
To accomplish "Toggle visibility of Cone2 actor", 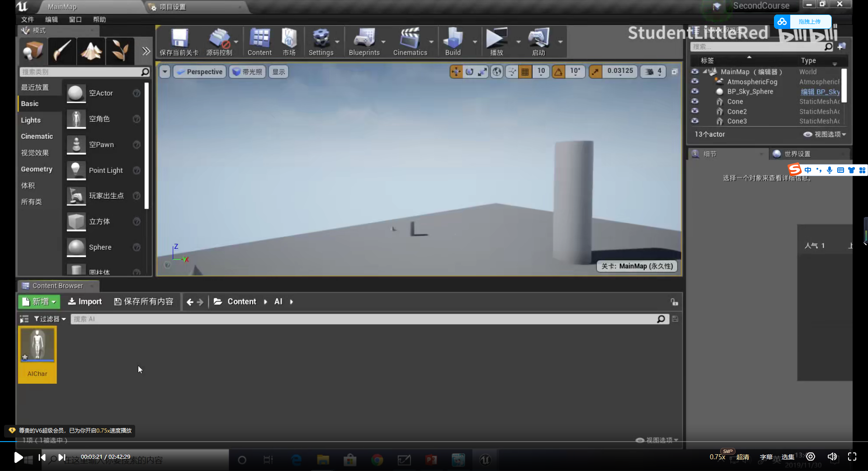I will point(695,111).
